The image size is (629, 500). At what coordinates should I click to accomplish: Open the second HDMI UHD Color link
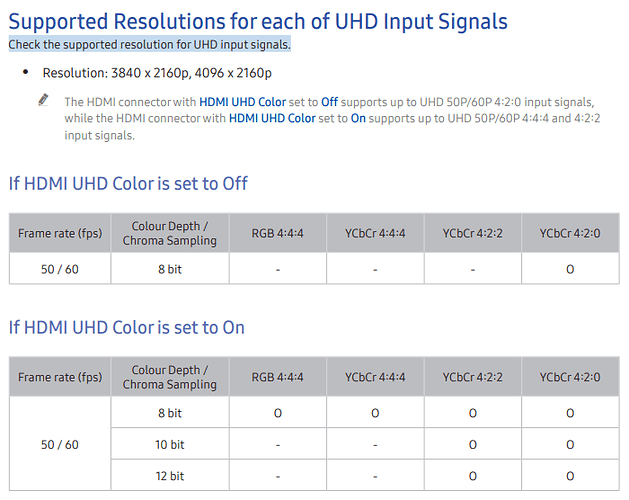(272, 118)
